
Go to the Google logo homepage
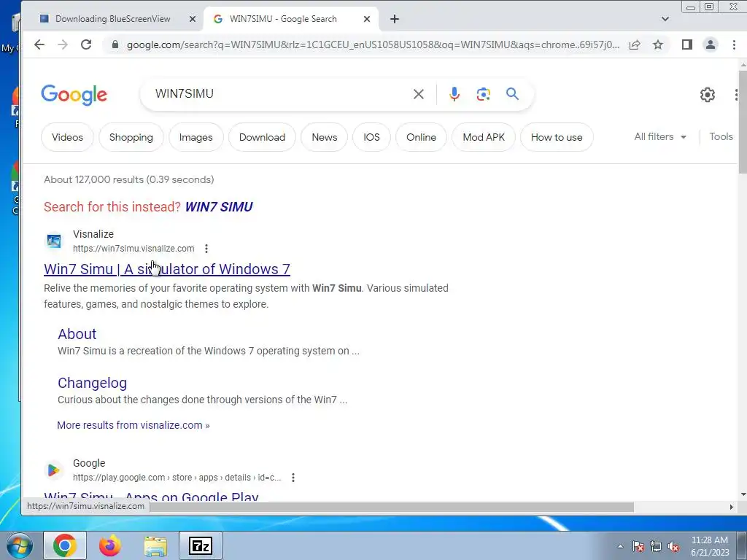(74, 95)
